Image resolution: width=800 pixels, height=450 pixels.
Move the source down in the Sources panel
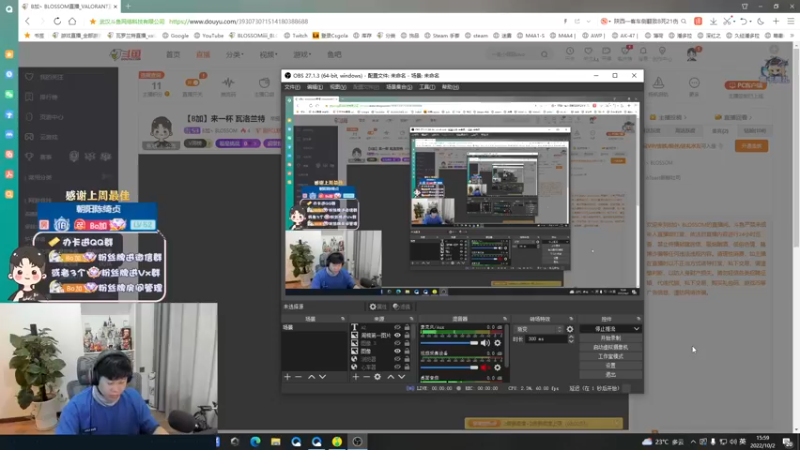click(402, 377)
